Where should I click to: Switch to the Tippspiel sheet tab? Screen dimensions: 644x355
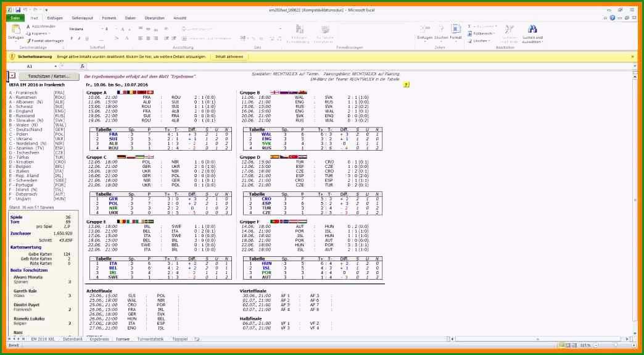click(x=180, y=339)
